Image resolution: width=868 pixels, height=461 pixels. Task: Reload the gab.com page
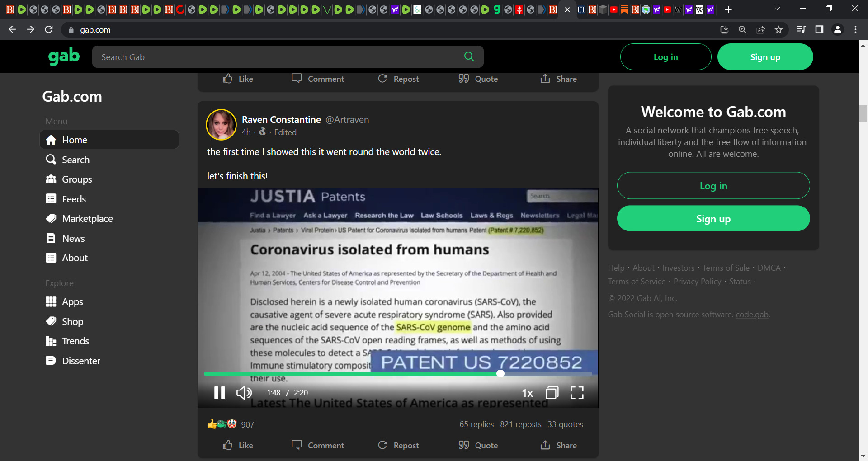[49, 29]
